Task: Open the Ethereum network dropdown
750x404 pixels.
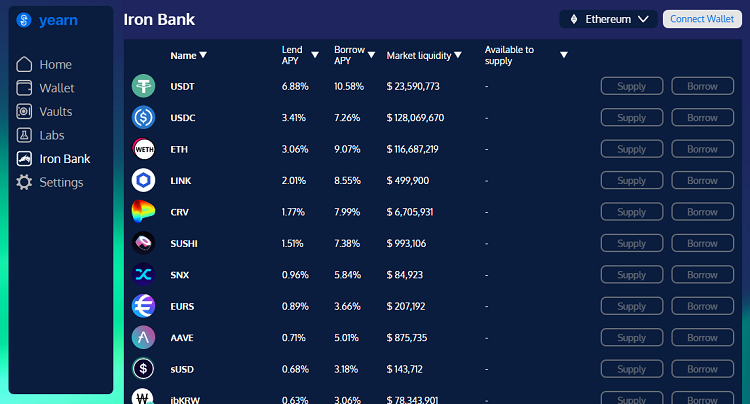Action: (608, 19)
